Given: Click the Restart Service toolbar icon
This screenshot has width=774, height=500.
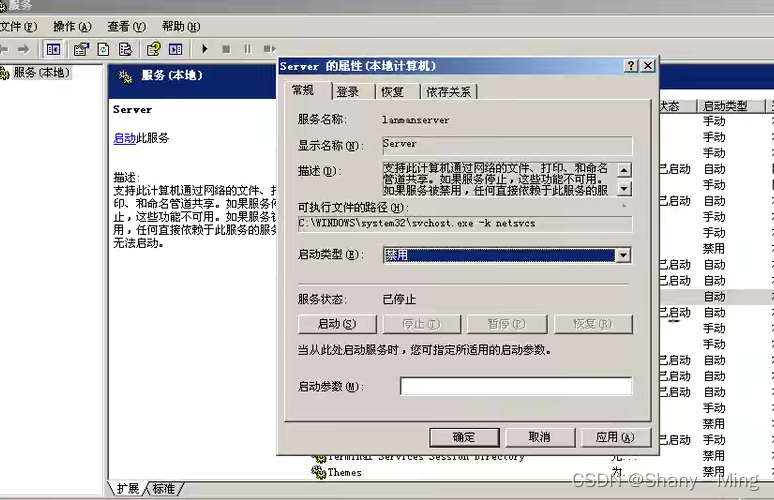Looking at the screenshot, I should point(269,49).
